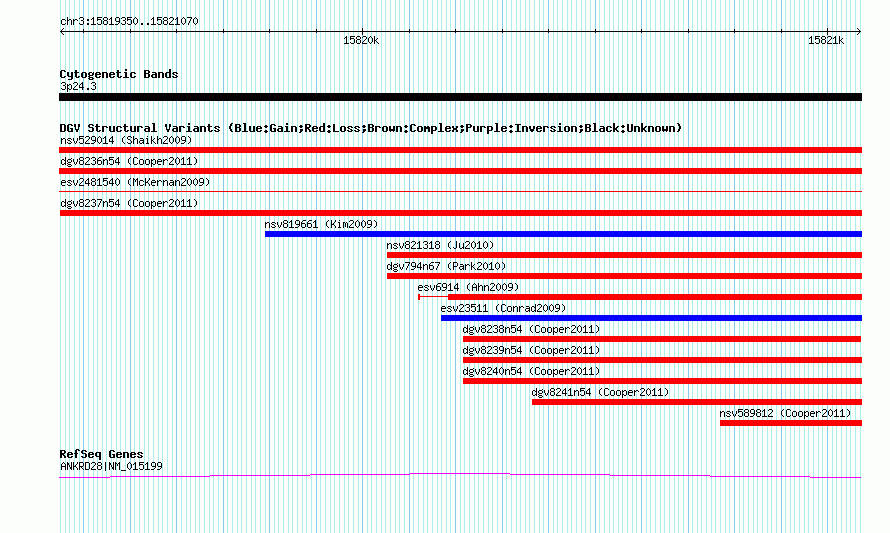Image resolution: width=890 pixels, height=533 pixels.
Task: Click the left arrow on the ruler
Action: click(62, 31)
